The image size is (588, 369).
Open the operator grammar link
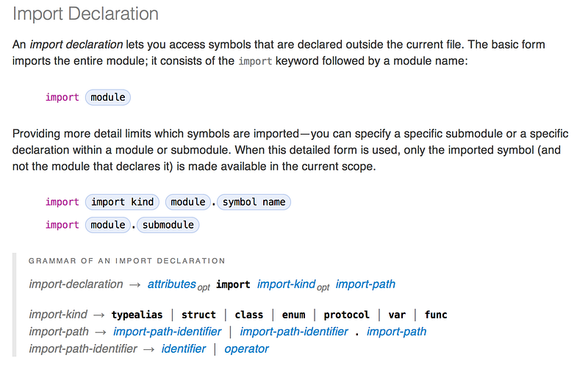pyautogui.click(x=246, y=349)
